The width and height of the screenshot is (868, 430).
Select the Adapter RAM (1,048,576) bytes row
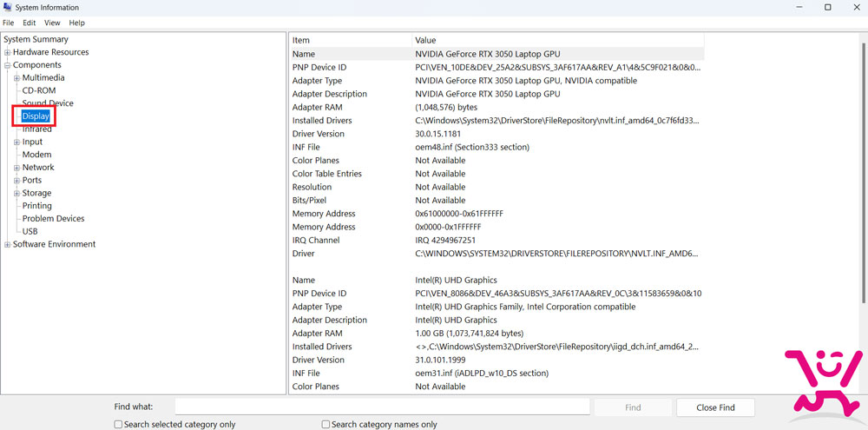pyautogui.click(x=497, y=107)
